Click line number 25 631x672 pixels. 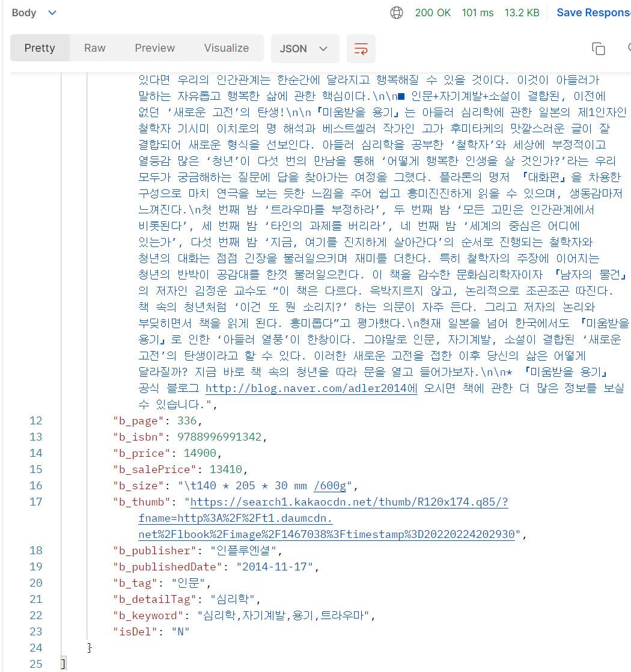36,664
